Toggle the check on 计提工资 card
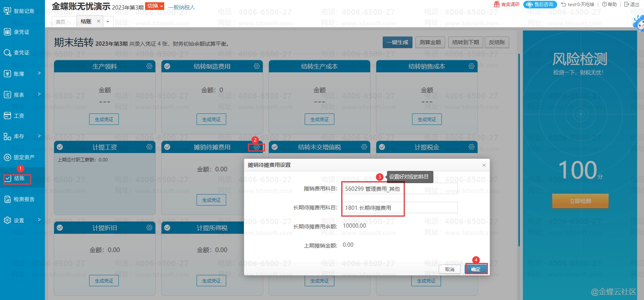The width and height of the screenshot is (644, 300). click(60, 147)
